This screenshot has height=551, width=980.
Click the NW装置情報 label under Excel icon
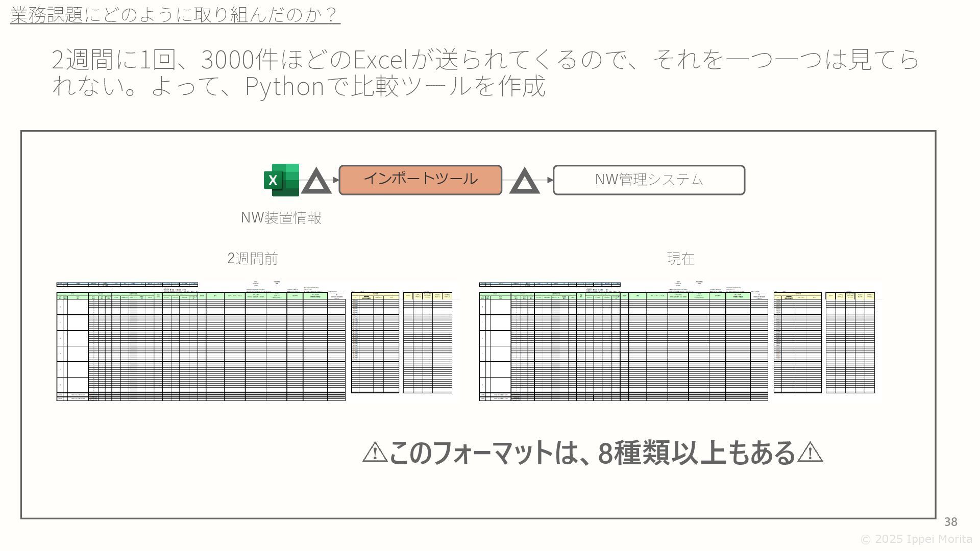281,218
